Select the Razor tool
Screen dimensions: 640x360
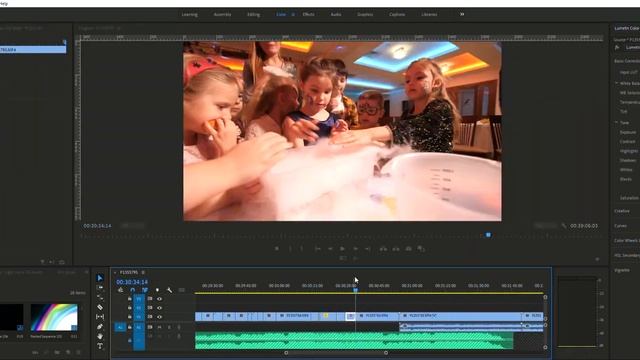tap(100, 307)
